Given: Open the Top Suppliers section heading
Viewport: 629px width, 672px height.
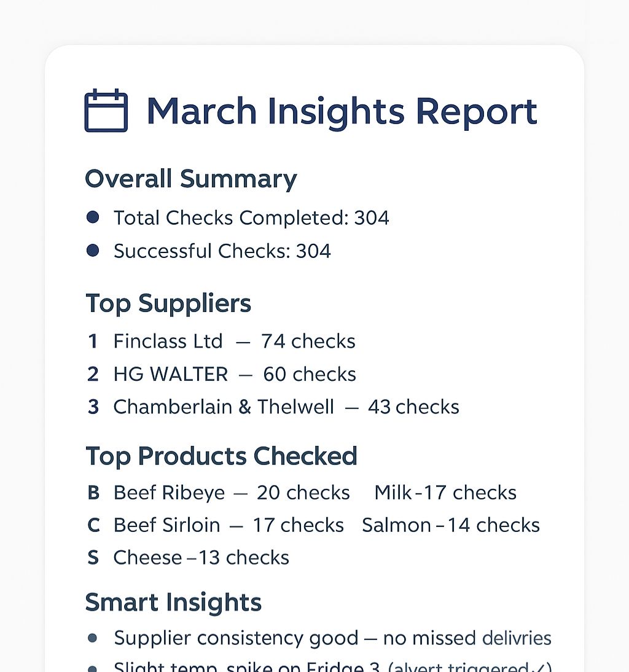Looking at the screenshot, I should [x=168, y=305].
